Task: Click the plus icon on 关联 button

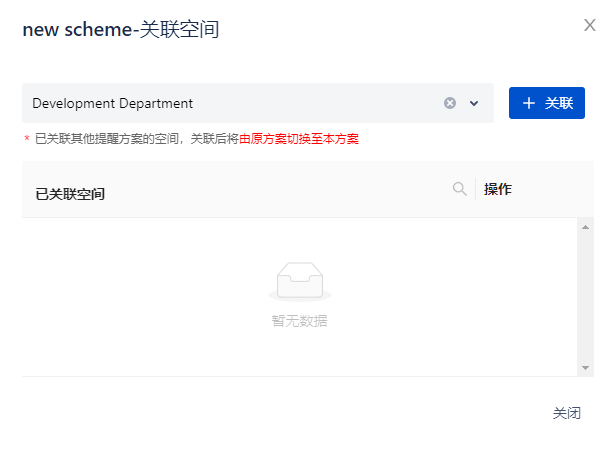Action: (529, 103)
